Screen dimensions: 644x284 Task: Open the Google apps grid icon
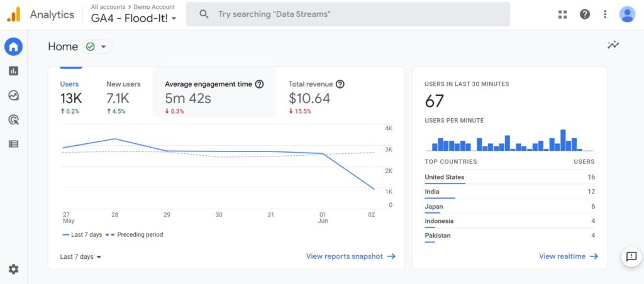[x=562, y=14]
